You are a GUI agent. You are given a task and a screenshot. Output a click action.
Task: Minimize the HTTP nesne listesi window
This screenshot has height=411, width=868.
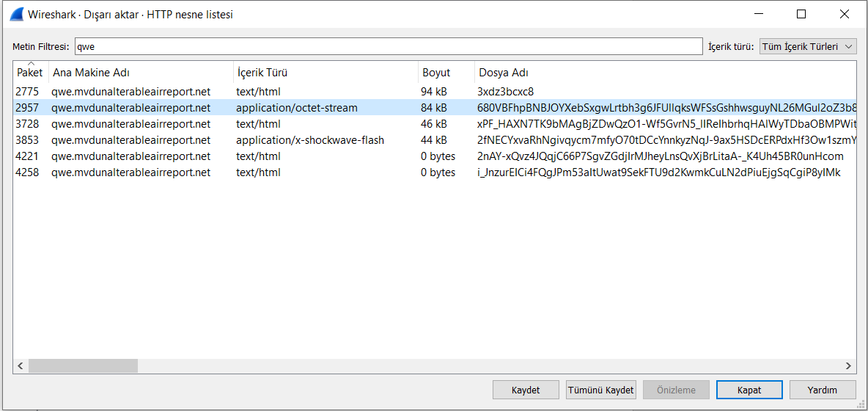(x=758, y=15)
